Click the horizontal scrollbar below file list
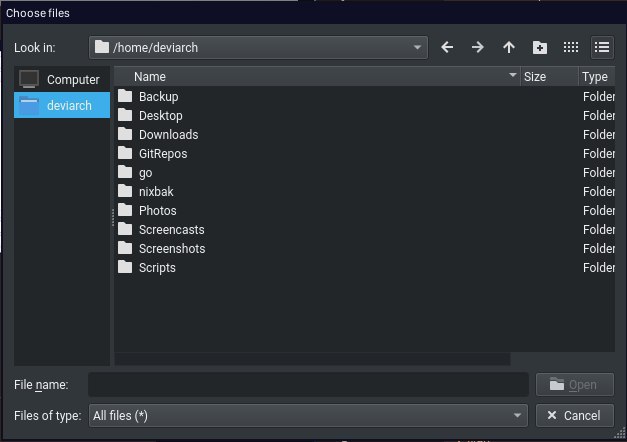 [312, 359]
